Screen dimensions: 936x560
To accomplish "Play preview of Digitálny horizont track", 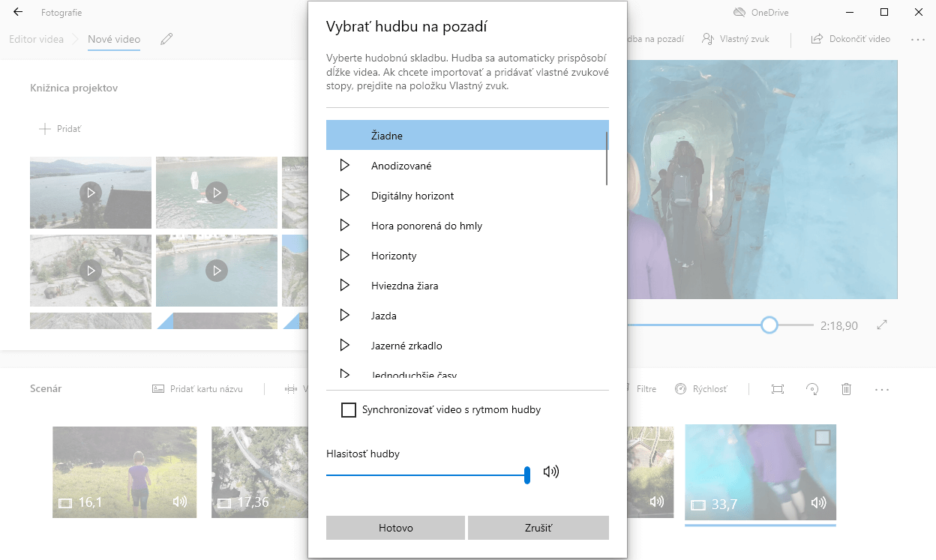I will pyautogui.click(x=345, y=196).
